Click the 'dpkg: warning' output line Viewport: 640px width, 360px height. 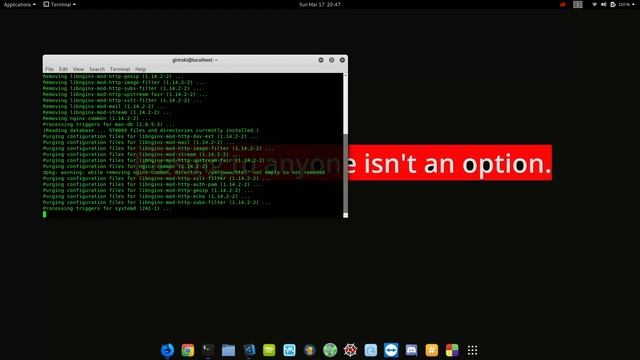[184, 172]
